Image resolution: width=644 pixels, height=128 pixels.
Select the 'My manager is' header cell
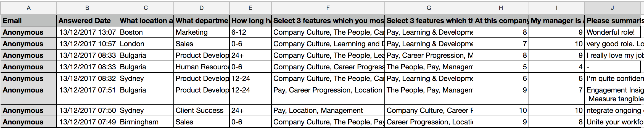click(x=556, y=21)
